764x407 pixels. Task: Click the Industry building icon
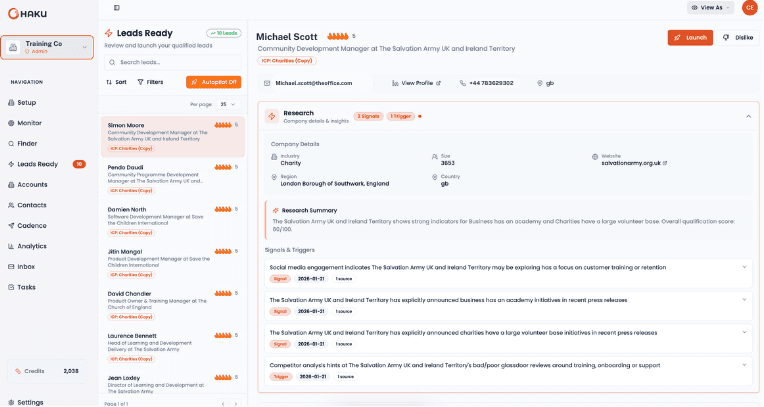[x=274, y=157]
